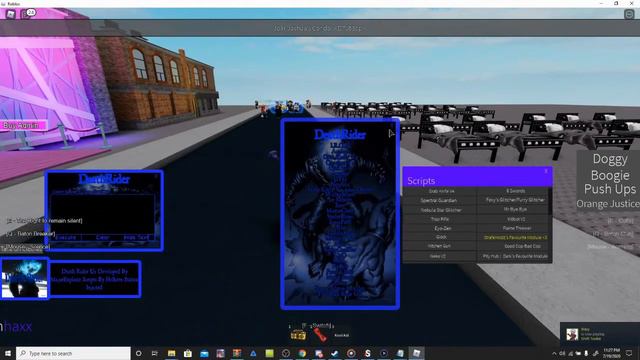Image resolution: width=640 pixels, height=360 pixels.
Task: Click the Windows Start button
Action: (x=7, y=353)
